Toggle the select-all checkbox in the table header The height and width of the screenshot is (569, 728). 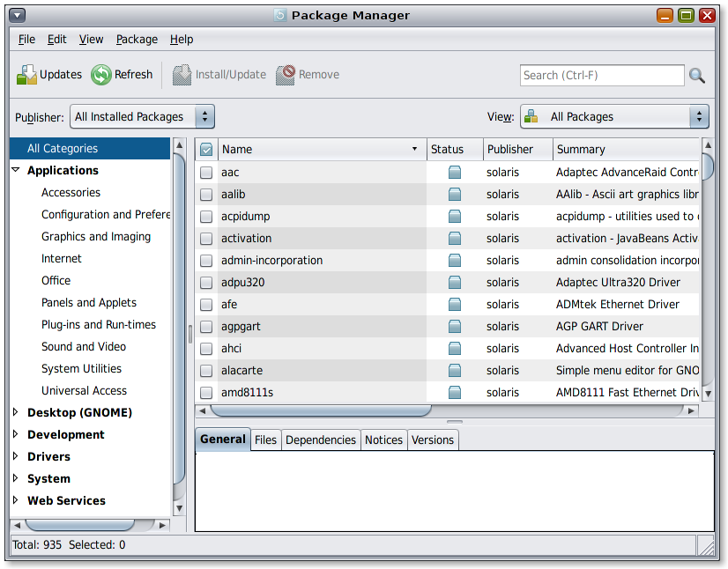206,150
